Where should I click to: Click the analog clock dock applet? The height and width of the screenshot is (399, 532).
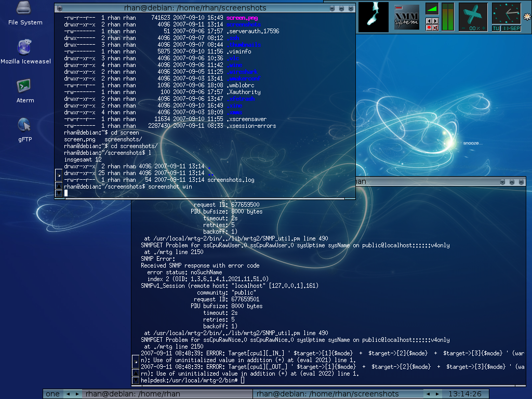[x=506, y=14]
